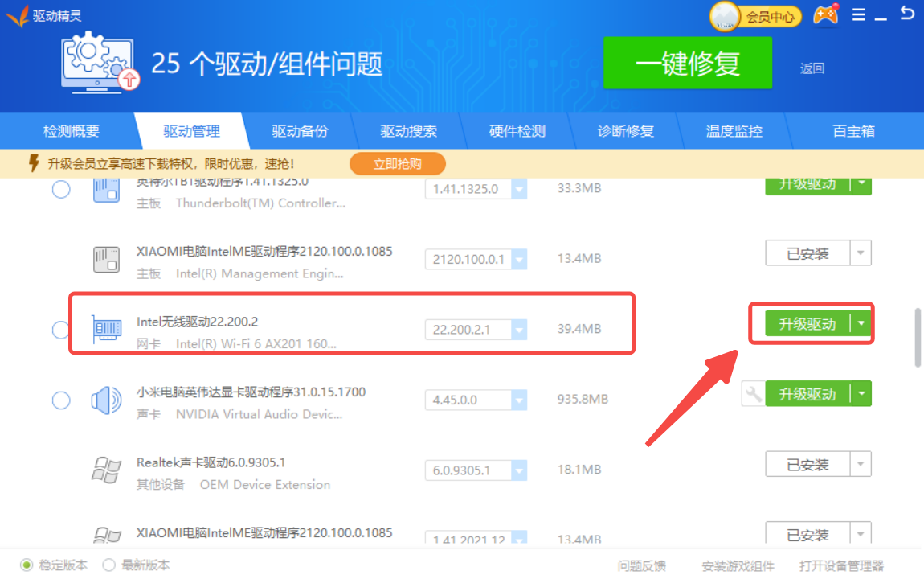Check the circle beside 小米电脑英伟达显卡驱动
The width and height of the screenshot is (924, 579).
click(x=61, y=400)
